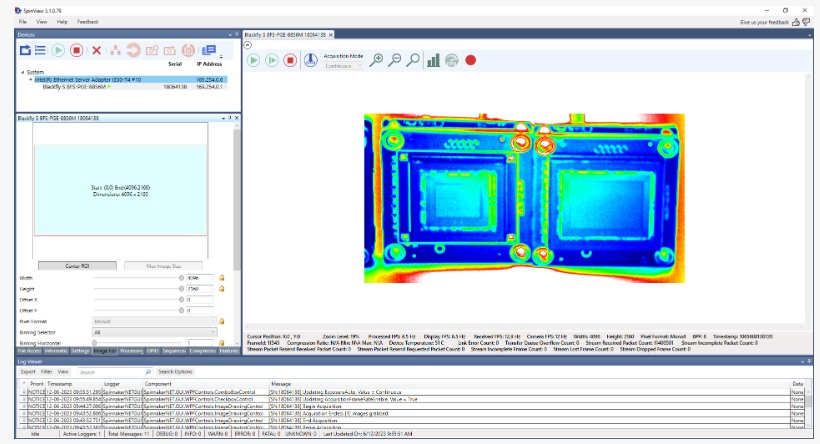
Task: Open the histogram bar chart icon
Action: (433, 60)
